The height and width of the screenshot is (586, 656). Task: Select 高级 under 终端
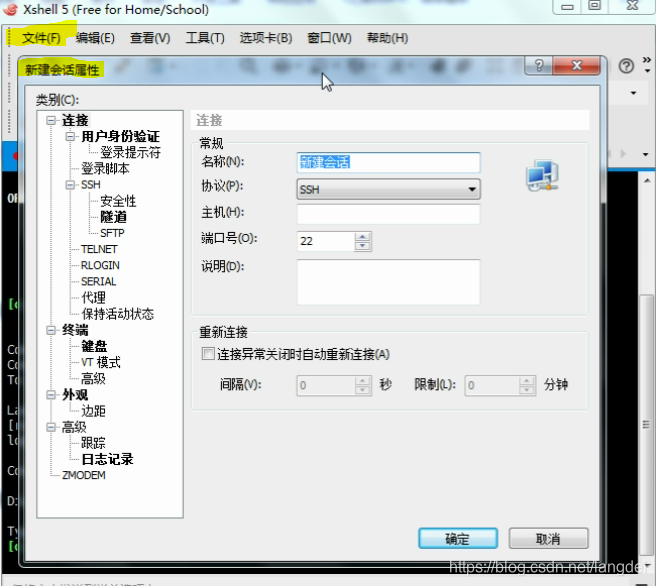click(93, 378)
